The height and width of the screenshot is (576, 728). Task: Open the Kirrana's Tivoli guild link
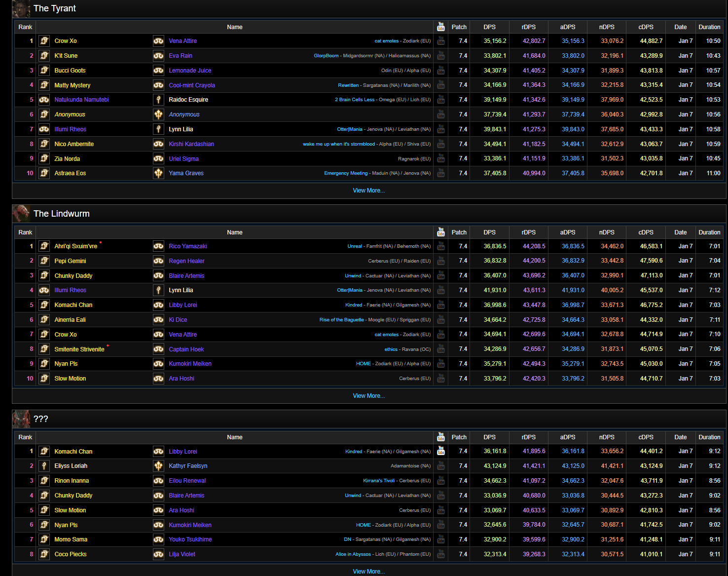click(x=379, y=481)
